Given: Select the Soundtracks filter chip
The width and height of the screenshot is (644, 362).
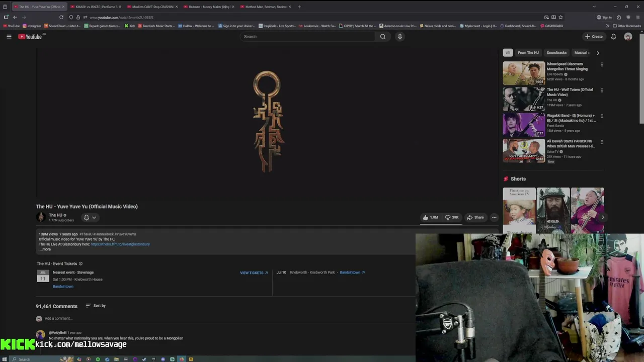Looking at the screenshot, I should click(x=556, y=52).
